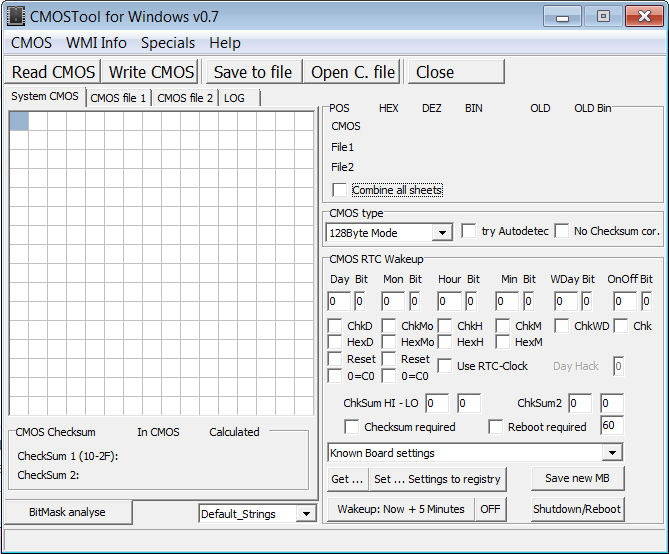The width and height of the screenshot is (669, 554).
Task: Switch to the System CMOS tab
Action: point(45,96)
